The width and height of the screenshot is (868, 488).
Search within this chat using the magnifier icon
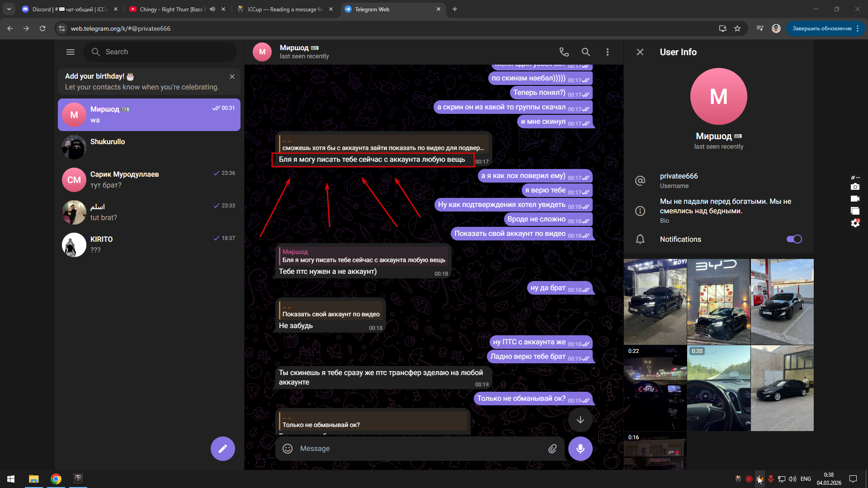[585, 52]
